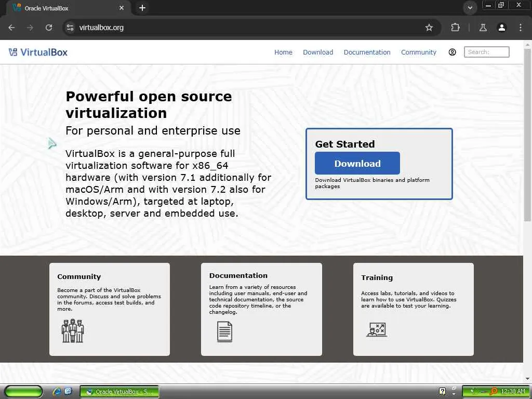Click the blue Download button
The height and width of the screenshot is (399, 532).
357,163
